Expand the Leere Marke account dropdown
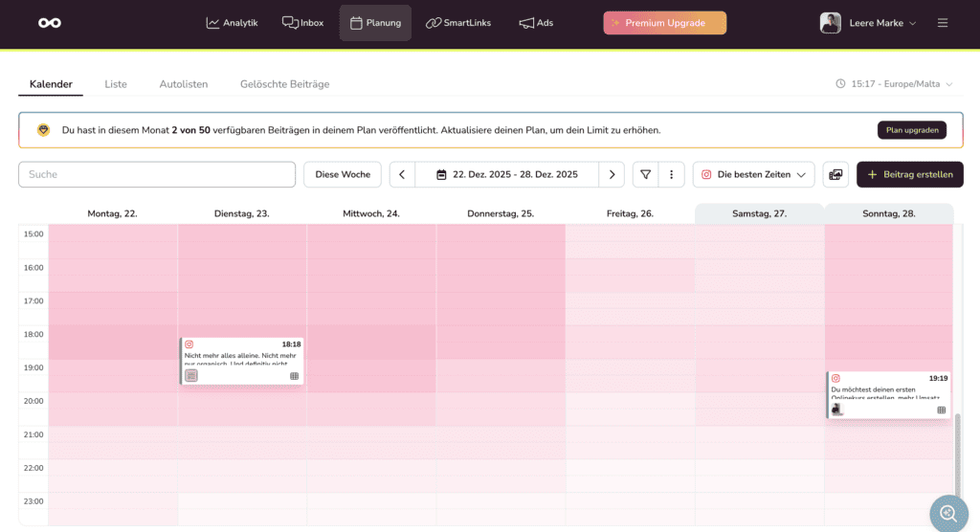Screen dimensions: 980x532 [x=881, y=23]
